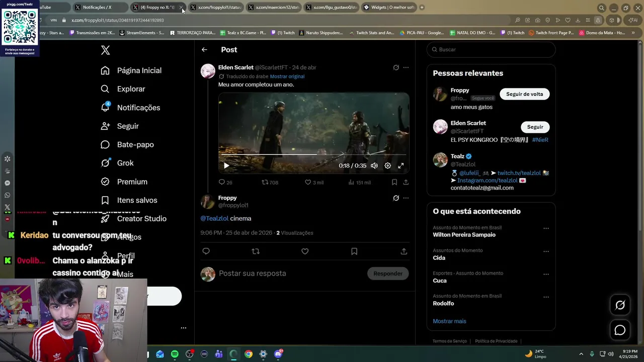Open Discord from the taskbar

(278, 354)
